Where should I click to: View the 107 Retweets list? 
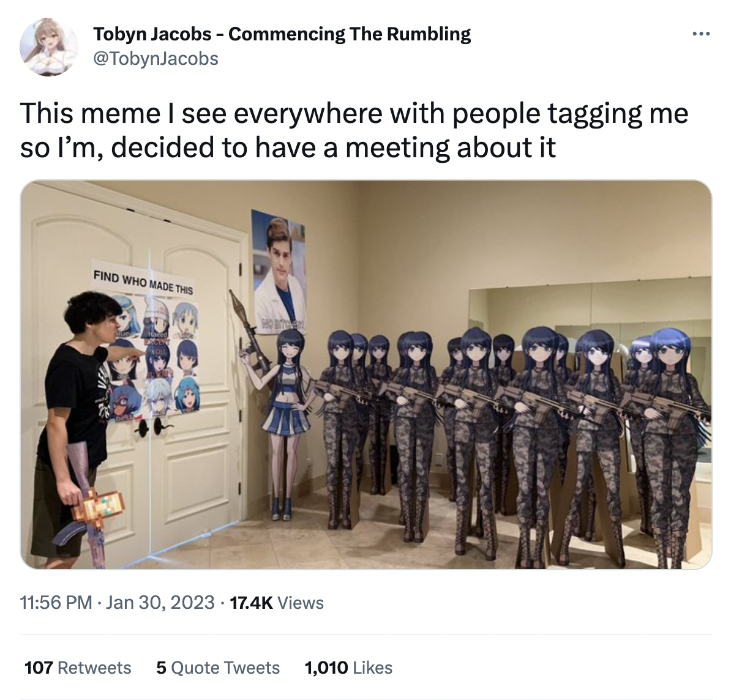pyautogui.click(x=78, y=668)
